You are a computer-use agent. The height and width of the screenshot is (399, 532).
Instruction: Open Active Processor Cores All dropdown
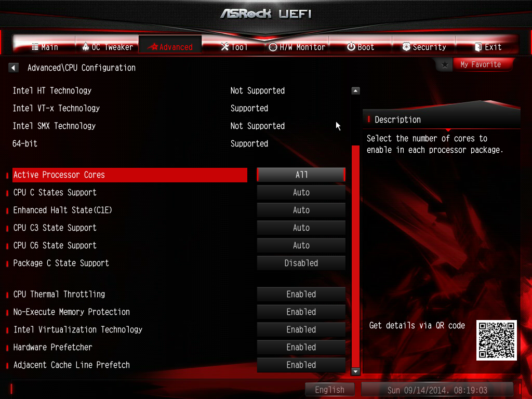pyautogui.click(x=301, y=175)
